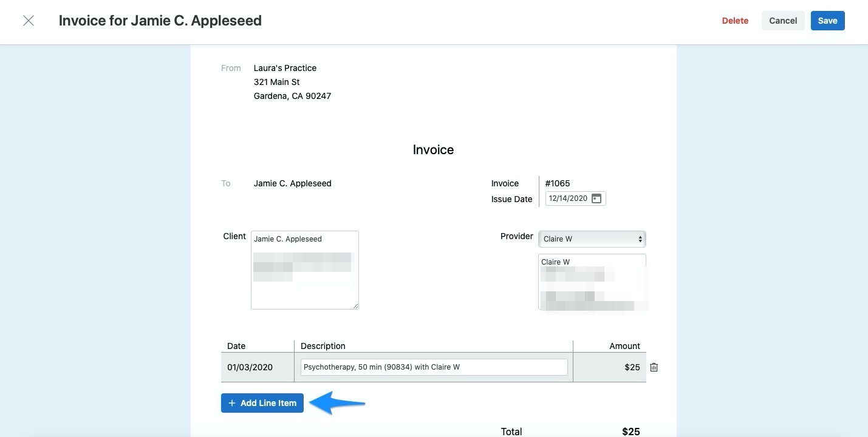Select Claire W from the provider list
868x437 pixels.
555,262
